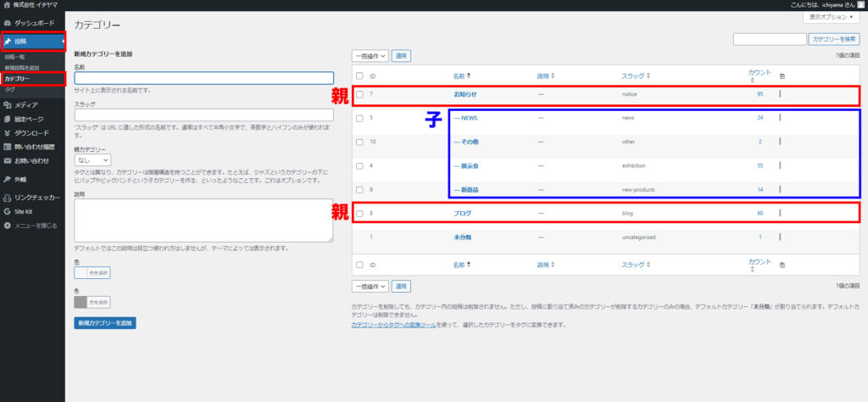Check the box for お知らせ category row
Image resolution: width=868 pixels, height=402 pixels.
360,94
